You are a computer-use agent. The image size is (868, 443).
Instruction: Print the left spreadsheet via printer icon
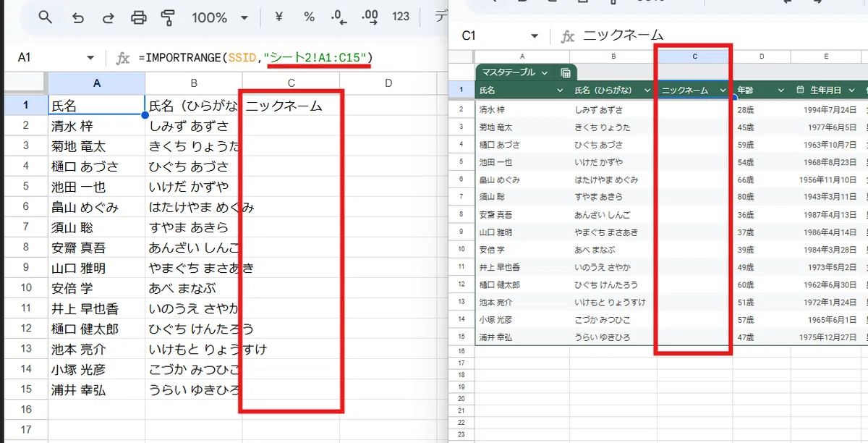[x=138, y=17]
